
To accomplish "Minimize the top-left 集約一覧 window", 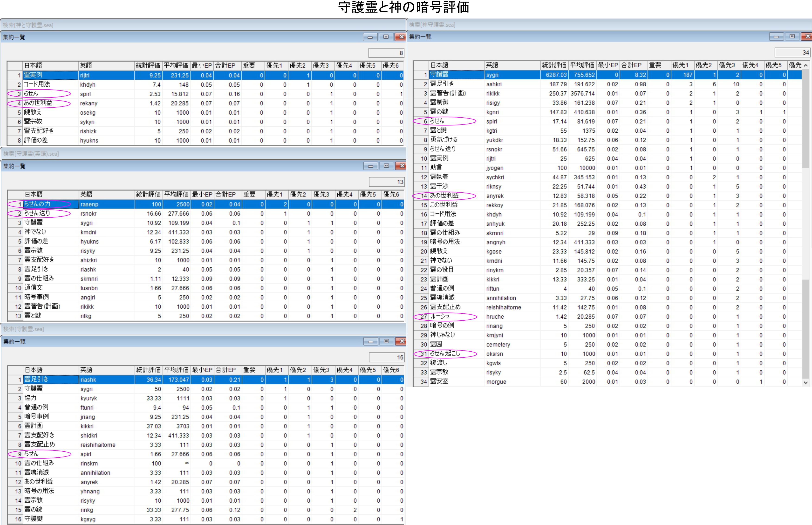I will (x=370, y=37).
